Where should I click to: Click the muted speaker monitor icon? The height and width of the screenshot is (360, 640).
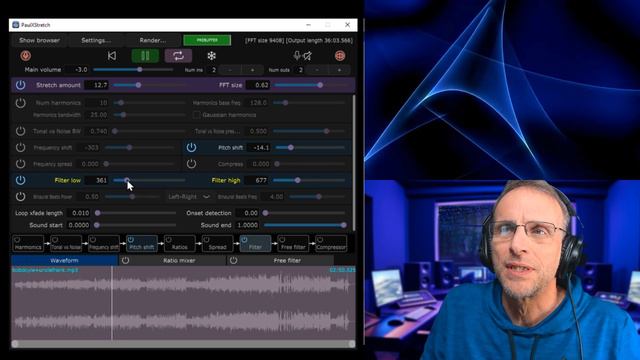pos(307,56)
